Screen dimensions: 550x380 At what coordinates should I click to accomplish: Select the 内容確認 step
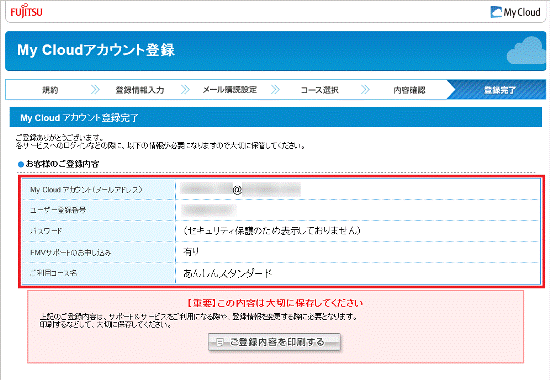click(409, 90)
